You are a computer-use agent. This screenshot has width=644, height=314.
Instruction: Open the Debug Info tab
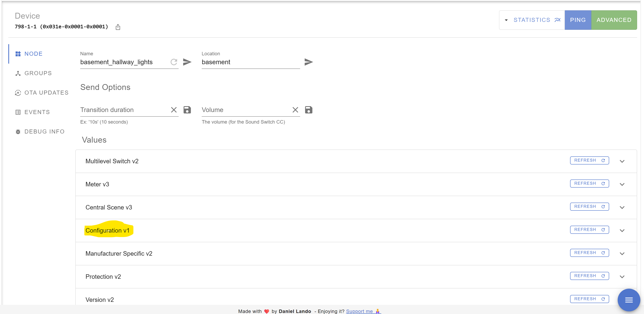44,131
